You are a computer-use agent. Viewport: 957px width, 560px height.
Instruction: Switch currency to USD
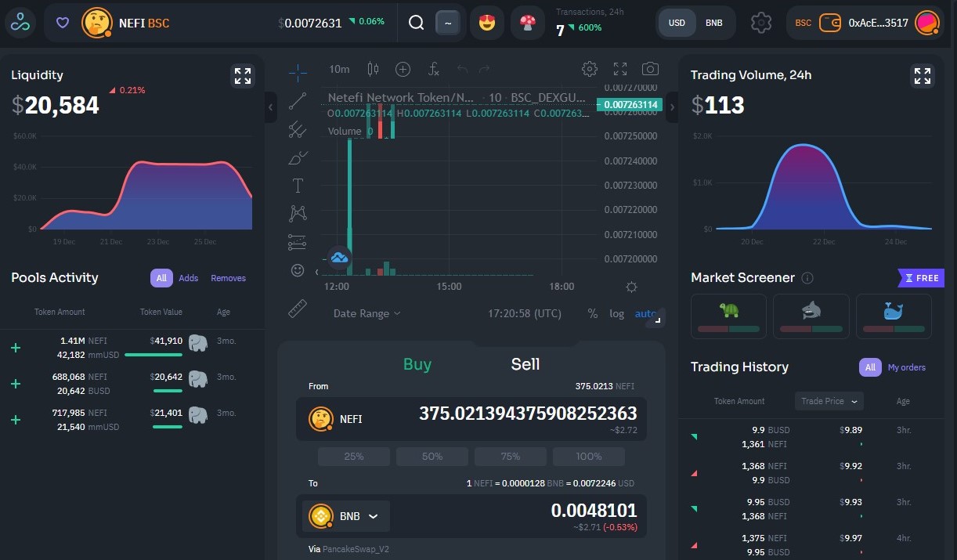(x=677, y=23)
